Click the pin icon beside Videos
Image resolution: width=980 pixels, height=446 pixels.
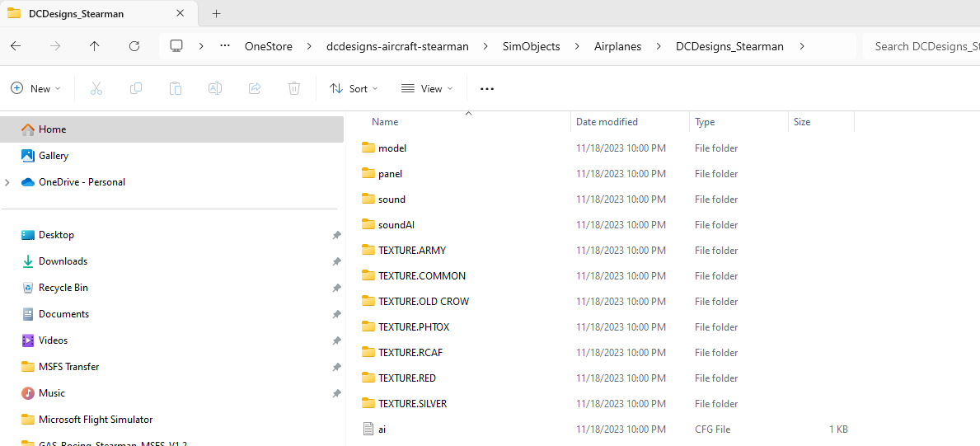(x=336, y=341)
